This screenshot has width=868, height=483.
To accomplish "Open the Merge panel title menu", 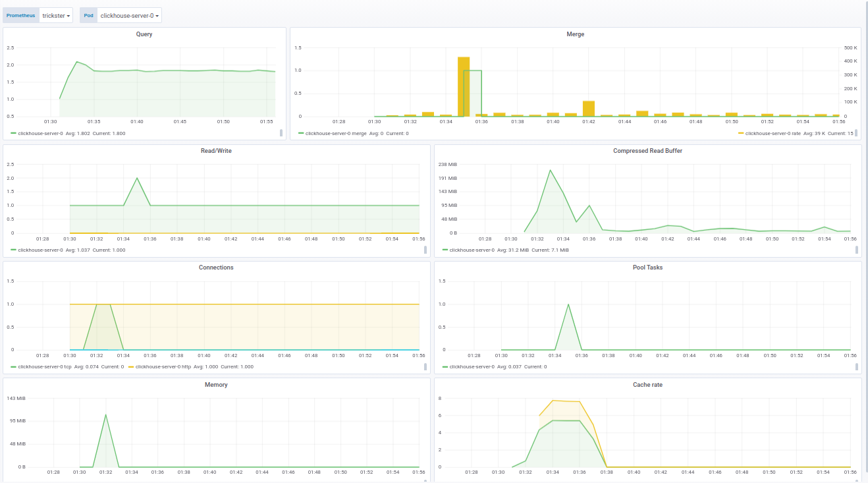I will (x=575, y=34).
